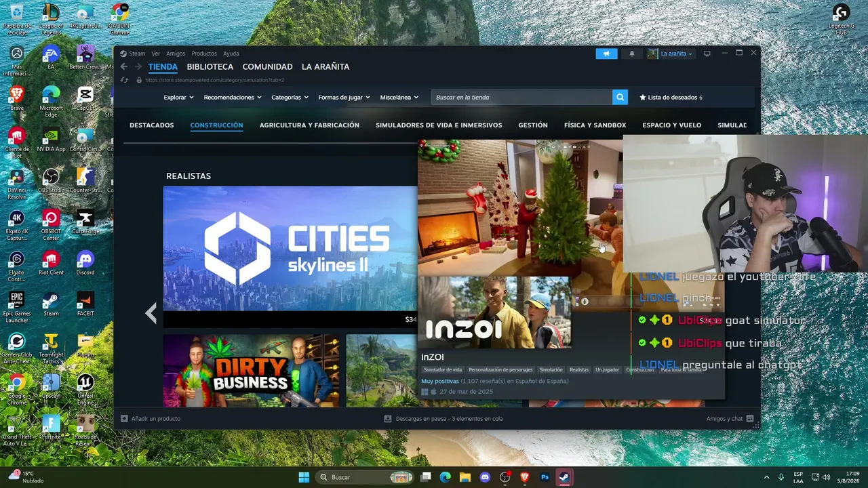Open Steam announcements megaphone button
The height and width of the screenshot is (488, 868).
tap(607, 54)
